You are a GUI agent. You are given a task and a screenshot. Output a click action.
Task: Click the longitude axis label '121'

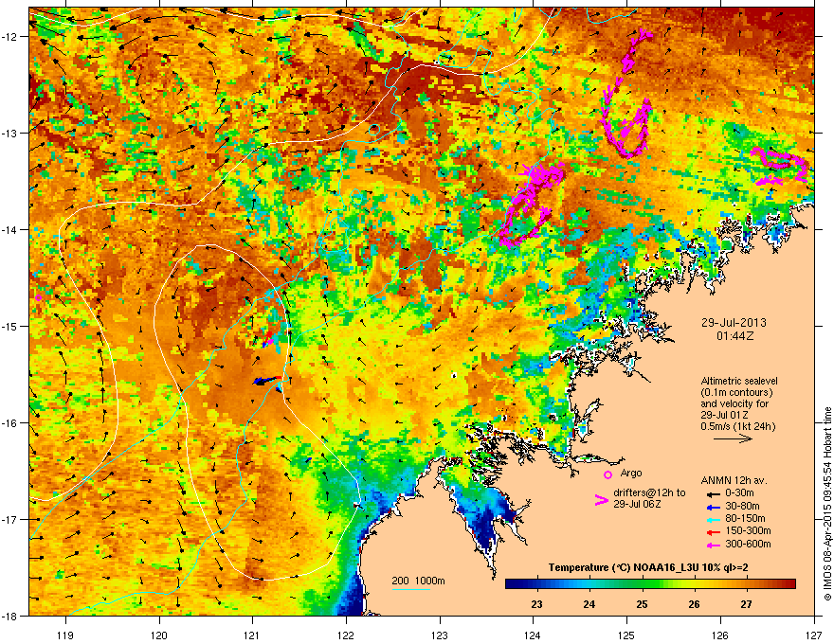(252, 635)
